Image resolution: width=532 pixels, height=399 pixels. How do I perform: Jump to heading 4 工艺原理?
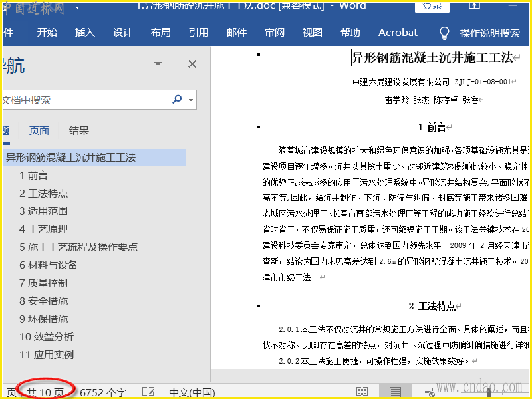pyautogui.click(x=43, y=229)
